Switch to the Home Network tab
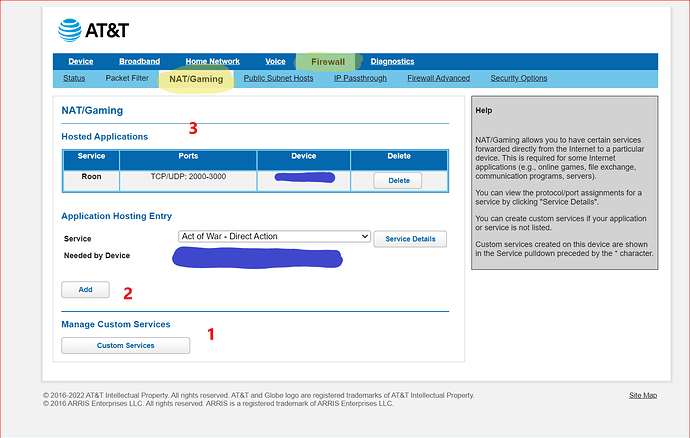This screenshot has width=690, height=438. 213,61
